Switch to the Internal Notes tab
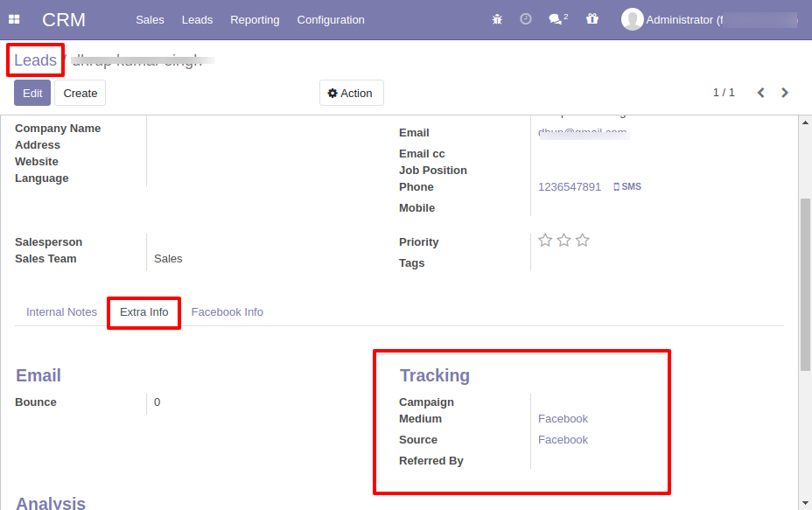 pos(61,312)
